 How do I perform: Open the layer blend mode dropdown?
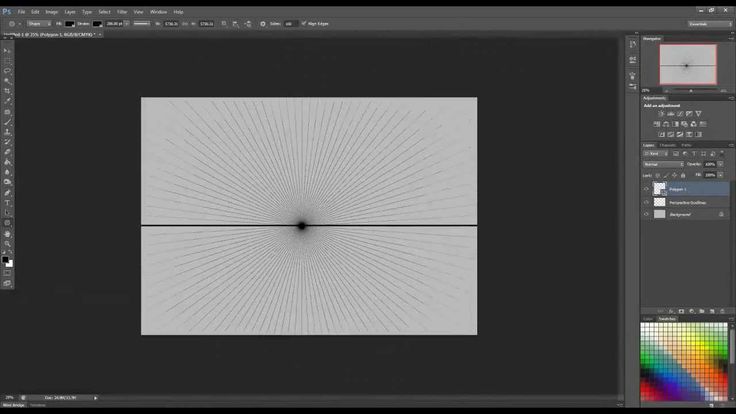(663, 164)
